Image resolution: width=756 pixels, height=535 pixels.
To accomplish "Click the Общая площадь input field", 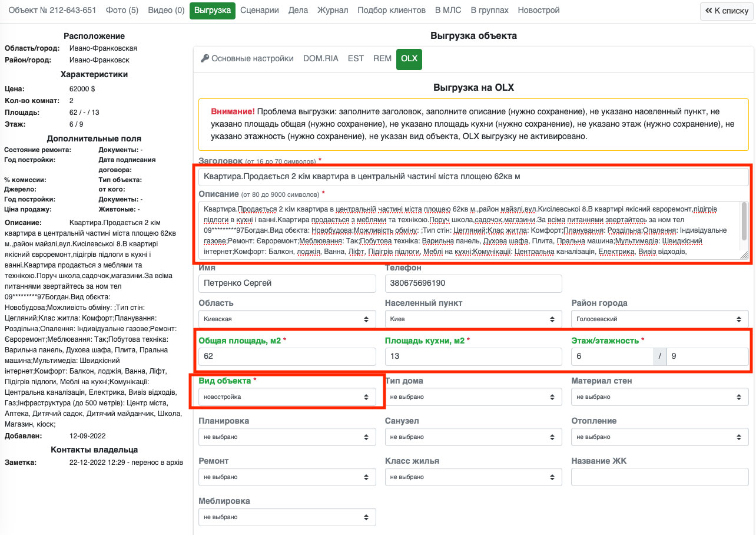I will coord(287,356).
